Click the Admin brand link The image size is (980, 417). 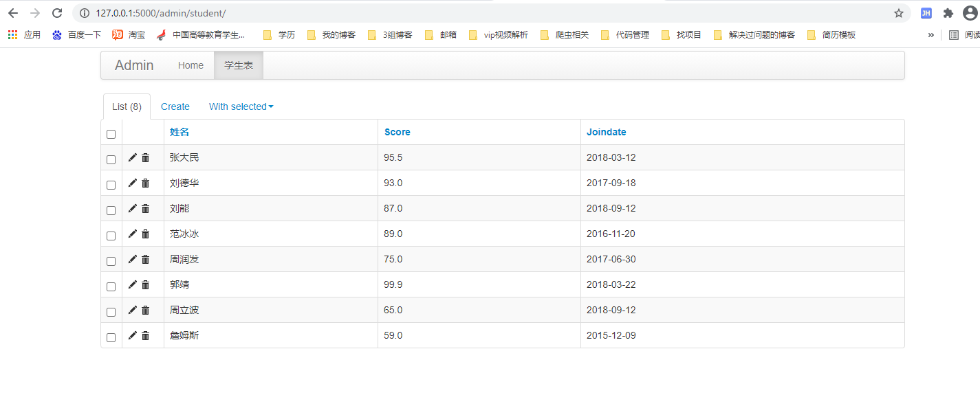point(134,65)
